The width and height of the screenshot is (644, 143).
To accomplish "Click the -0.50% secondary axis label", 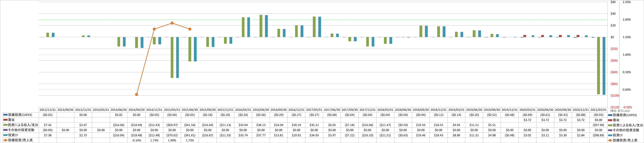I will (x=627, y=107).
